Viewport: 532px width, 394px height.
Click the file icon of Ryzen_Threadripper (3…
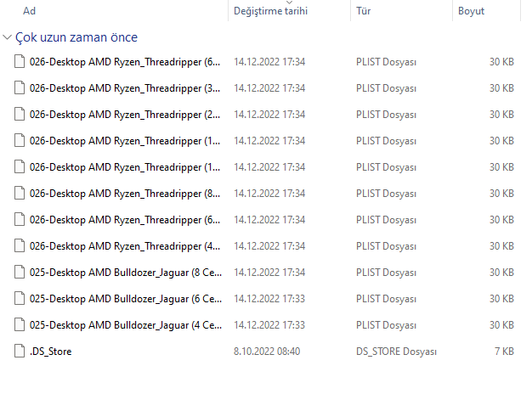[x=20, y=88]
